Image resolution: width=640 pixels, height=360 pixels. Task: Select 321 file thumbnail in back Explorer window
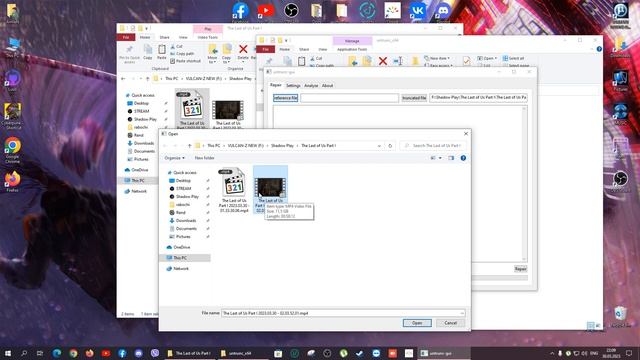tap(192, 109)
